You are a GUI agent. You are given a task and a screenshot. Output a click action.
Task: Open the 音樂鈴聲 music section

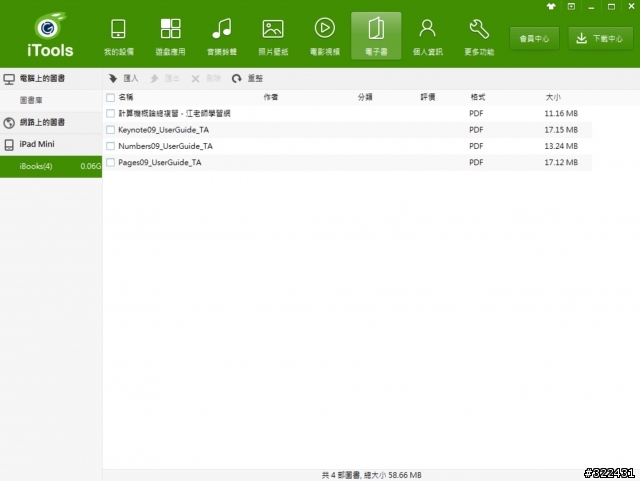click(222, 37)
